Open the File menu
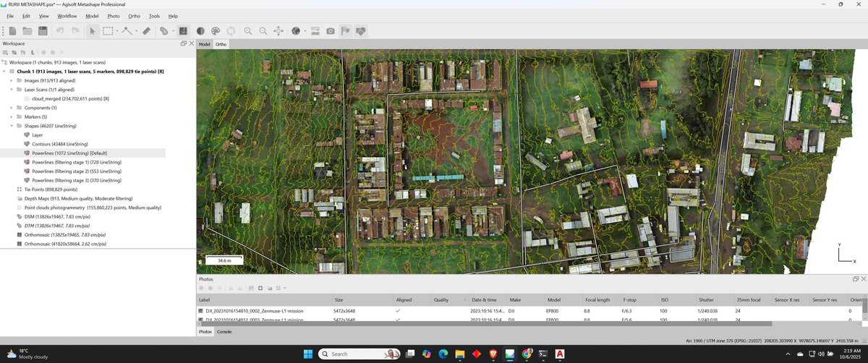Image resolution: width=868 pixels, height=363 pixels. 10,16
